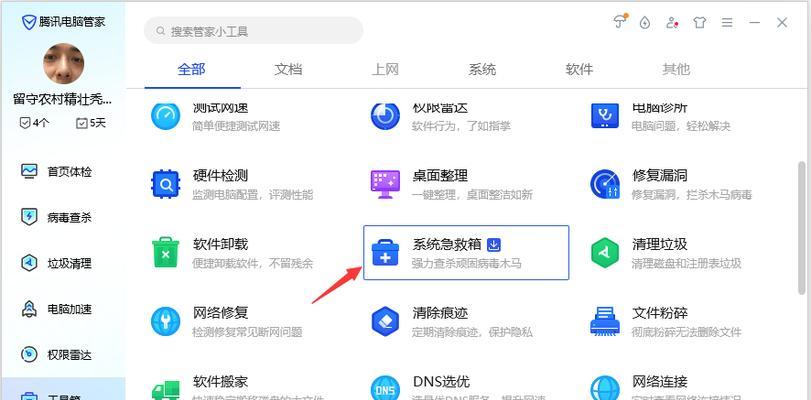Screen dimensions: 811x400
Task: Click the 修复漏洞 gauge icon
Action: 605,184
